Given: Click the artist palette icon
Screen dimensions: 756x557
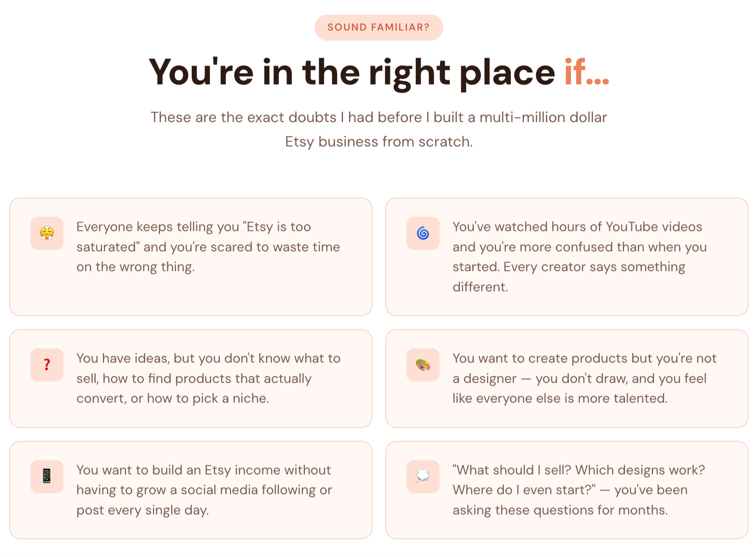Looking at the screenshot, I should pyautogui.click(x=423, y=365).
